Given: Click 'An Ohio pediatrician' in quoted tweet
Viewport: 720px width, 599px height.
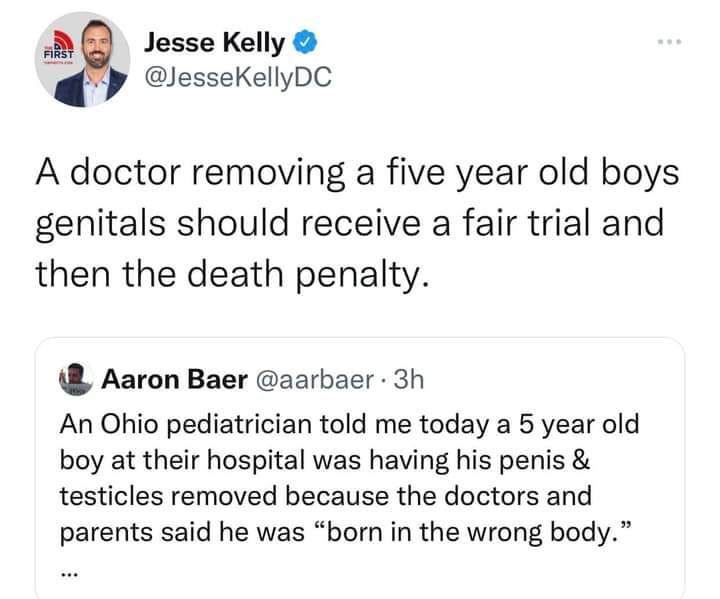Looking at the screenshot, I should point(182,423).
